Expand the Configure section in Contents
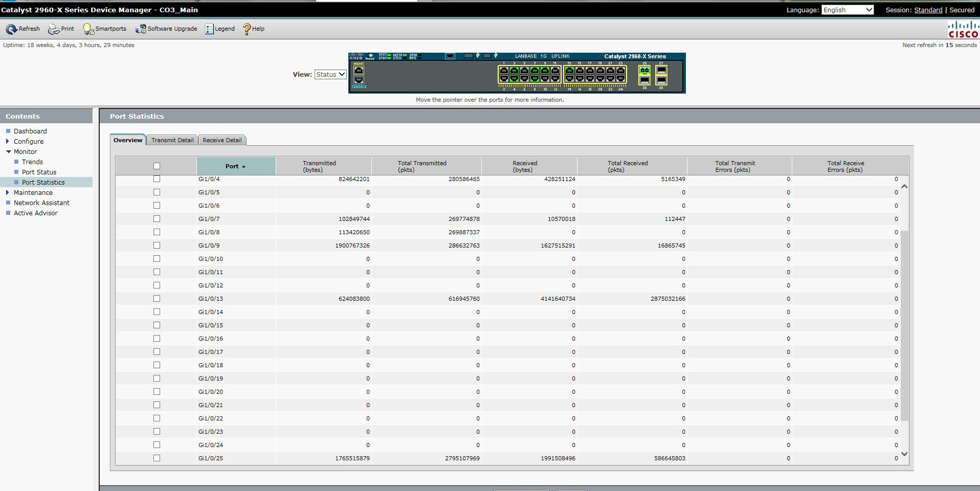980x491 pixels. 7,141
